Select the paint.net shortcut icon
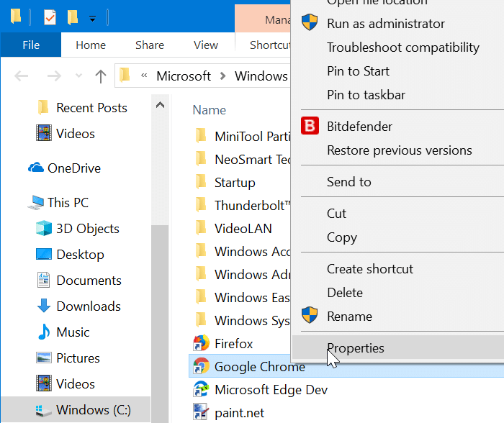Screen dimensions: 504x423 coord(201,412)
